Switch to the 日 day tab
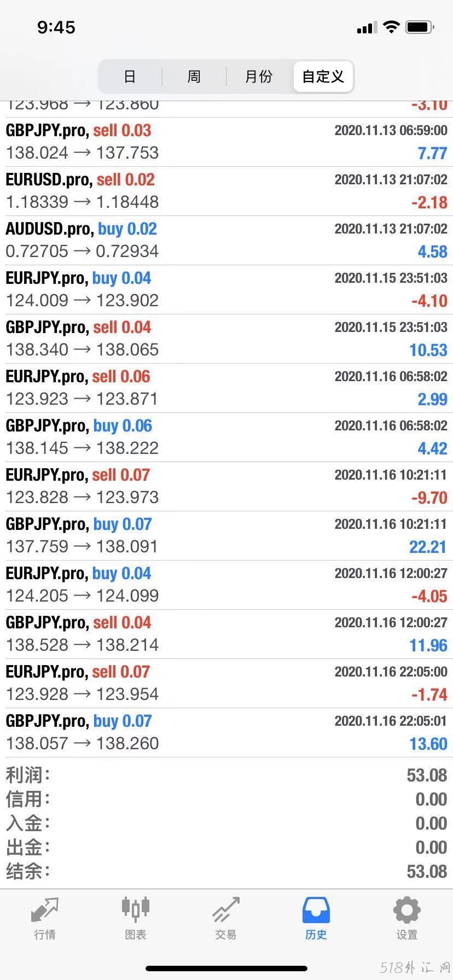Screen dimensions: 453x980 130,77
